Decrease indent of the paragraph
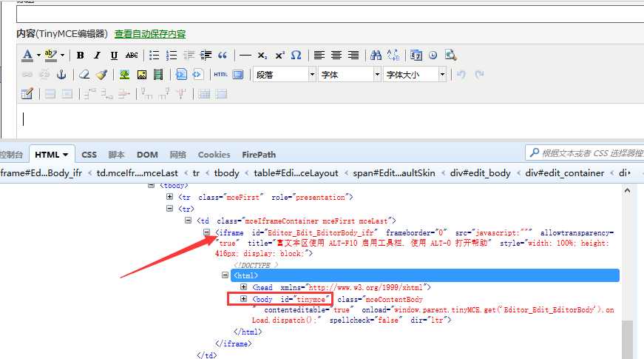This screenshot has width=644, height=359. pyautogui.click(x=189, y=56)
